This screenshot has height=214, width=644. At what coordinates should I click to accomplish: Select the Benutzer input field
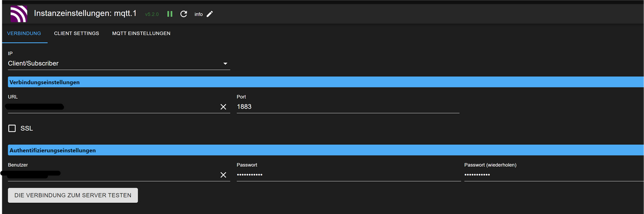pyautogui.click(x=113, y=175)
